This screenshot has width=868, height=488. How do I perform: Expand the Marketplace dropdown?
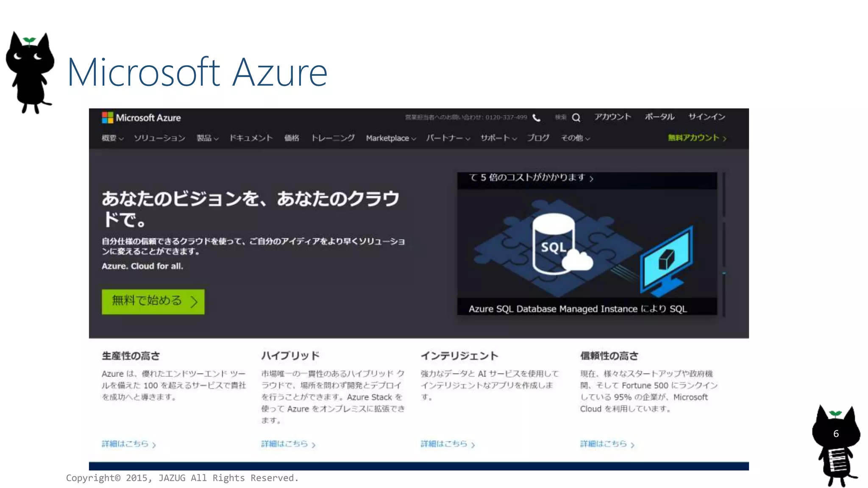pyautogui.click(x=391, y=138)
